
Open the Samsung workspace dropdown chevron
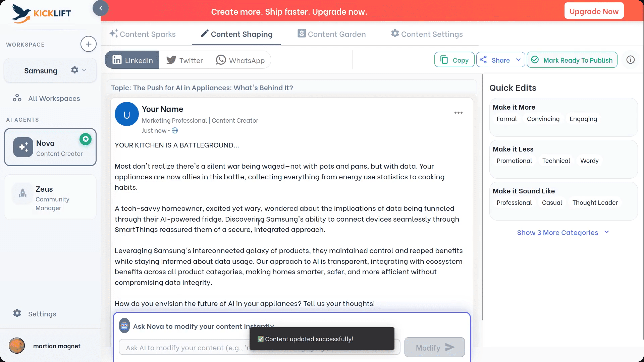[x=84, y=70]
